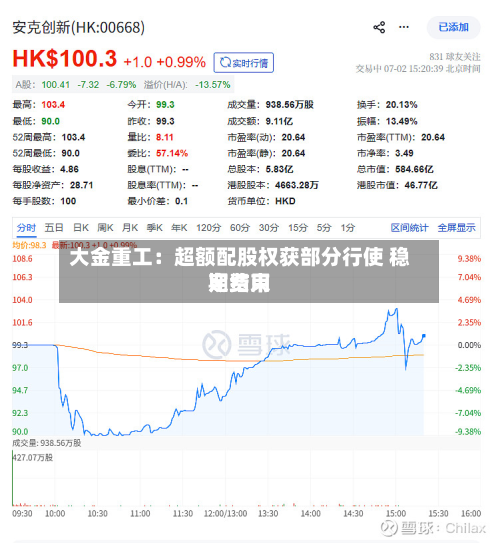The image size is (500, 543).
Task: Click the share icon
Action: click(379, 27)
